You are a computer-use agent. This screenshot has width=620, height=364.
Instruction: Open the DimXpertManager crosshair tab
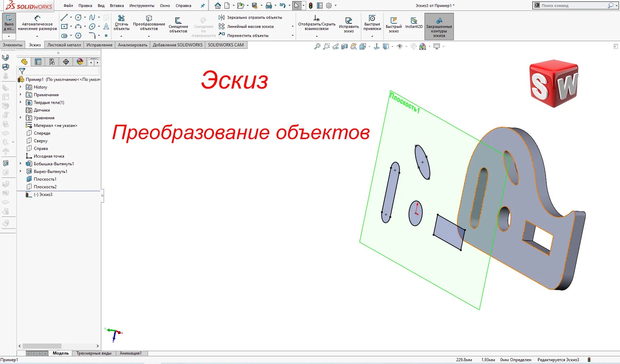coord(66,62)
